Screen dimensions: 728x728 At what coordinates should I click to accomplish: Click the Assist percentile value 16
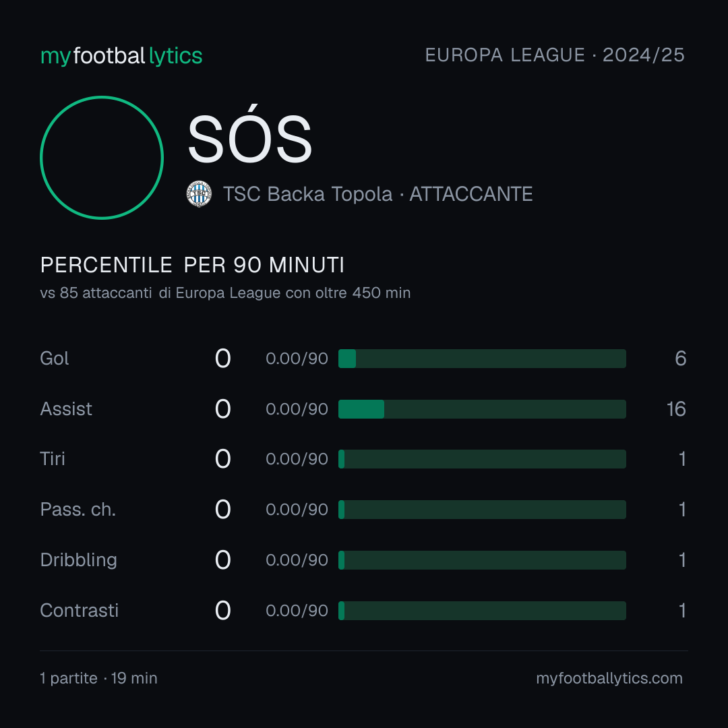(x=677, y=409)
